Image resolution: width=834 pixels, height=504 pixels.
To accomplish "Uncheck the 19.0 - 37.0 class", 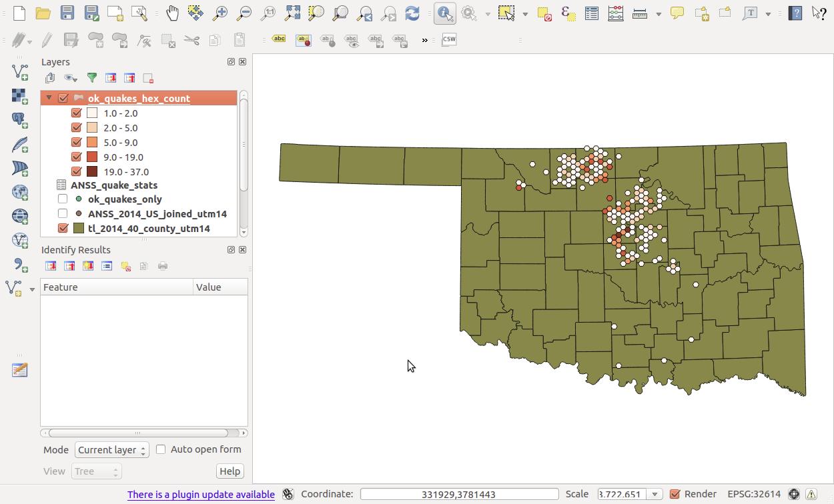I will click(x=76, y=171).
